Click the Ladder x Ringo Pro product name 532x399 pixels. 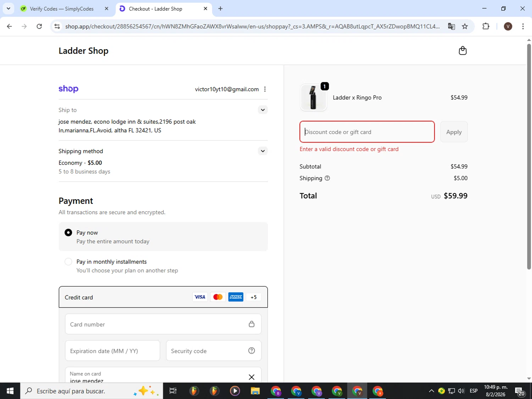point(357,98)
